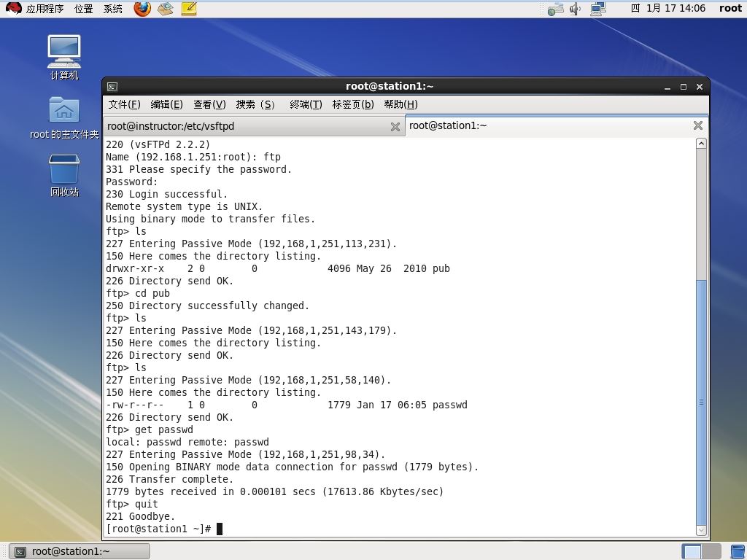Click the terminal window menu icon in titlebar

[x=112, y=87]
